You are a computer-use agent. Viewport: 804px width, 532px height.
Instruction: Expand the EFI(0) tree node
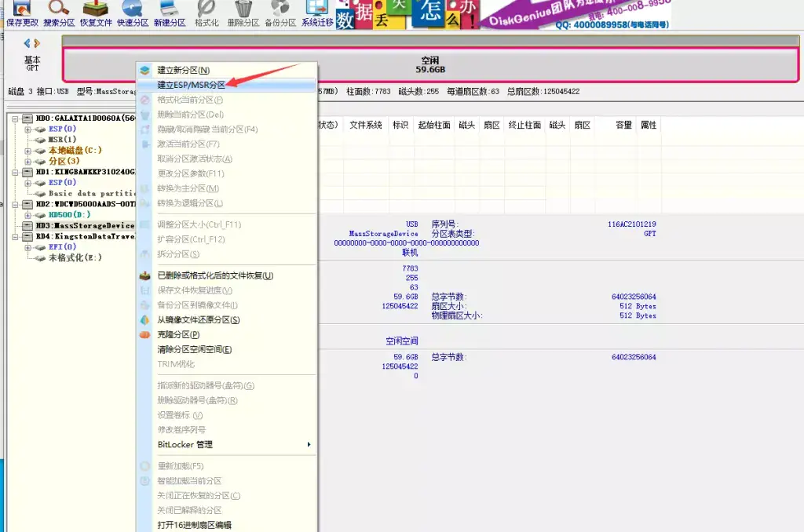(27, 247)
